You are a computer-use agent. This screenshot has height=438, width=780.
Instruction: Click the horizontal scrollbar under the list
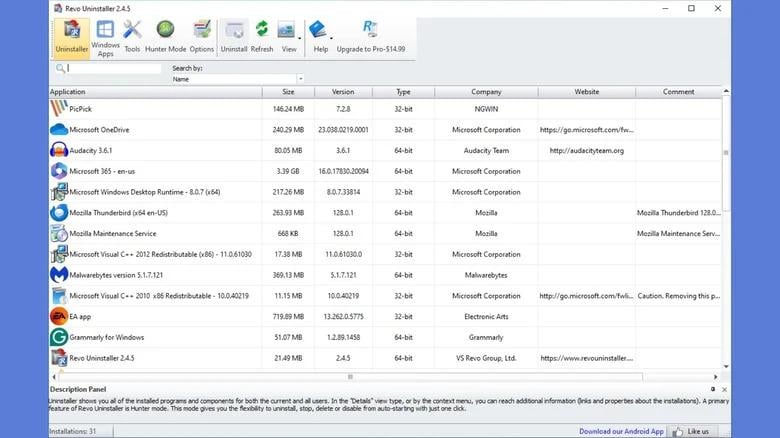click(350, 377)
